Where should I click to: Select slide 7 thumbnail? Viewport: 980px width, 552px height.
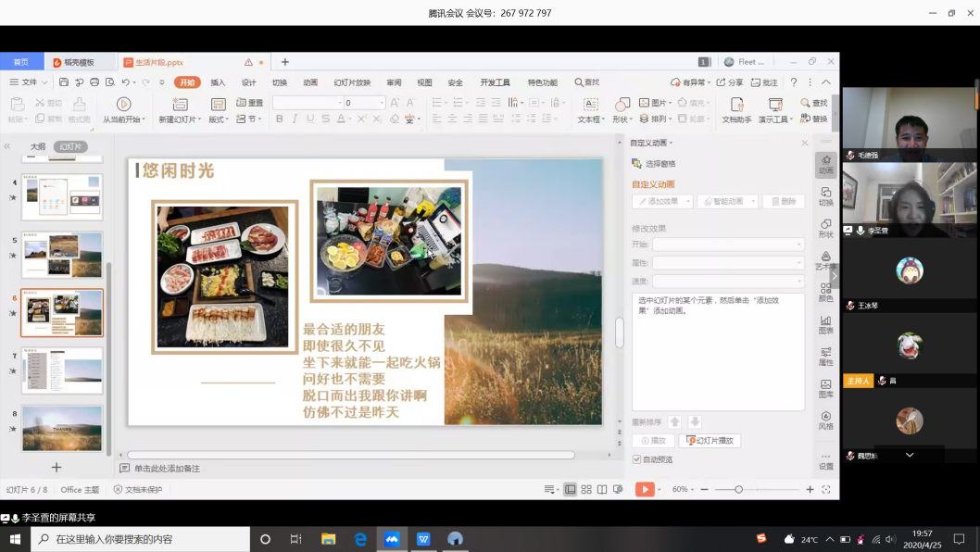(62, 370)
